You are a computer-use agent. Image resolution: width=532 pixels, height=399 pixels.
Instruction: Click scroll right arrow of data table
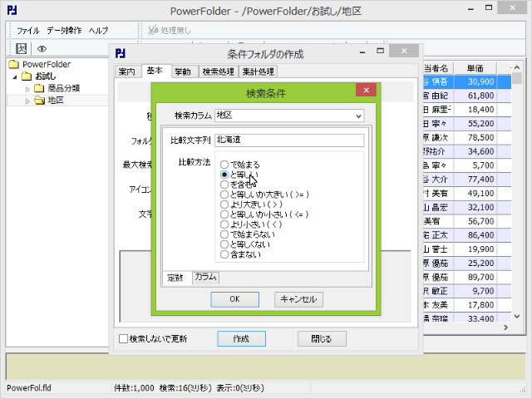505,328
